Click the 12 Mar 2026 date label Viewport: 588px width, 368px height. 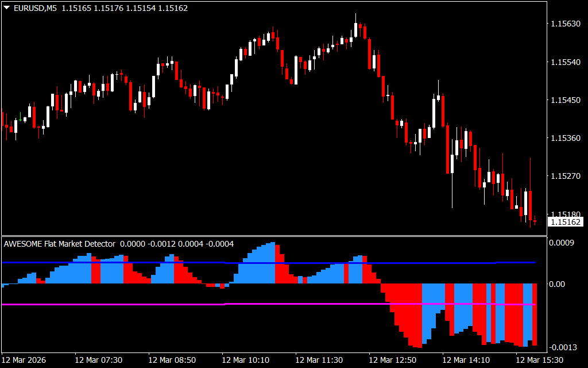click(25, 360)
